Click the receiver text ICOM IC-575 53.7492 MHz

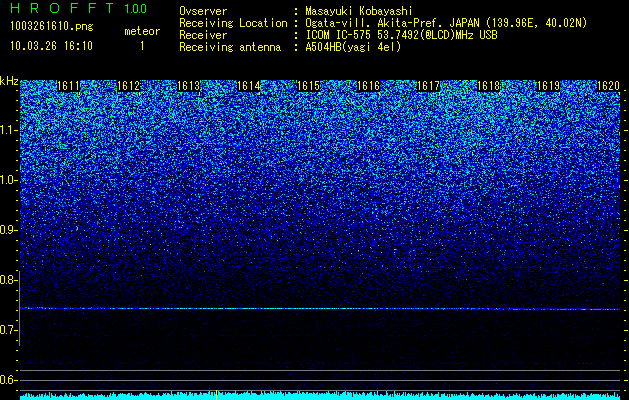tap(401, 35)
